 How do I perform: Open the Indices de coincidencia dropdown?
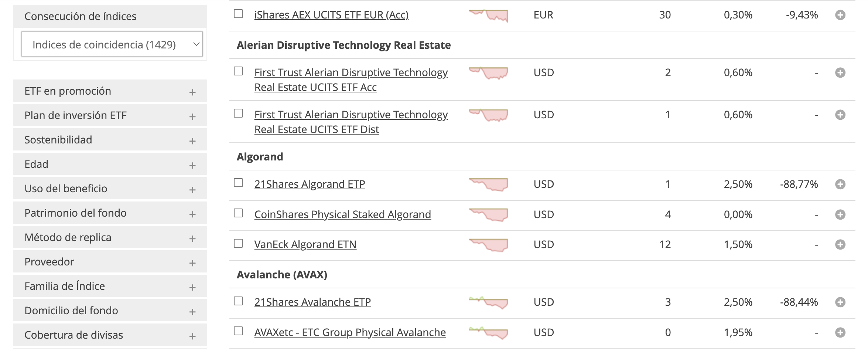click(112, 44)
